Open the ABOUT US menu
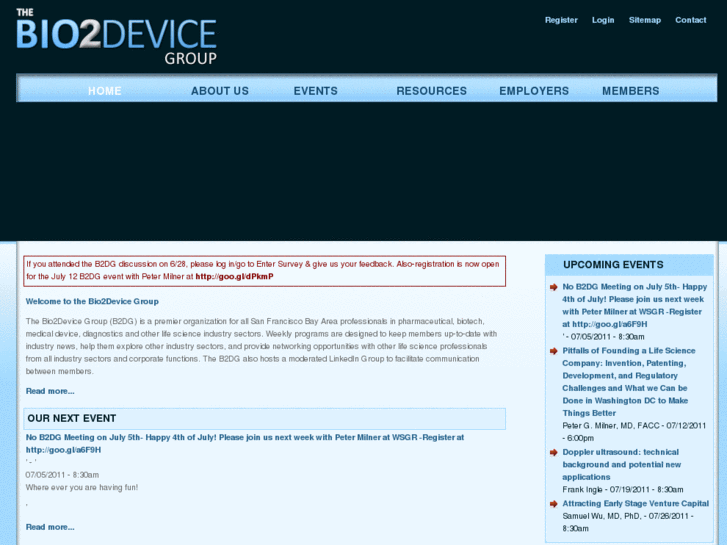 [x=220, y=91]
